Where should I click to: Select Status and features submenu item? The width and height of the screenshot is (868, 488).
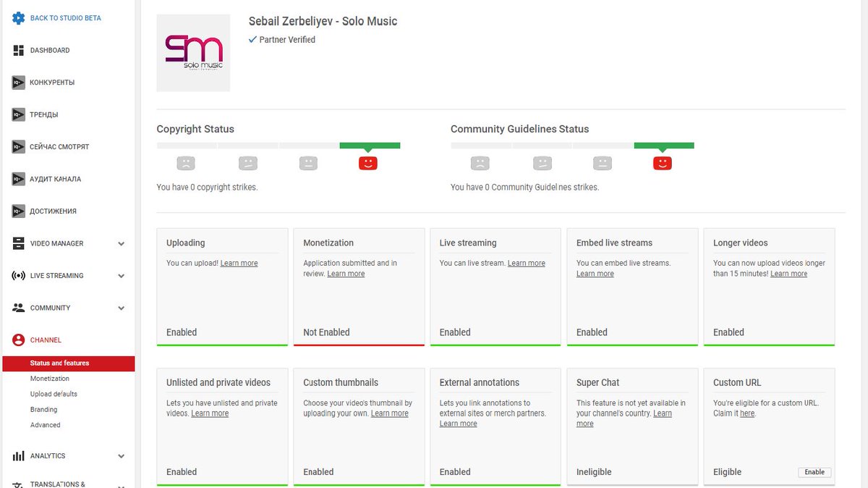pyautogui.click(x=69, y=363)
